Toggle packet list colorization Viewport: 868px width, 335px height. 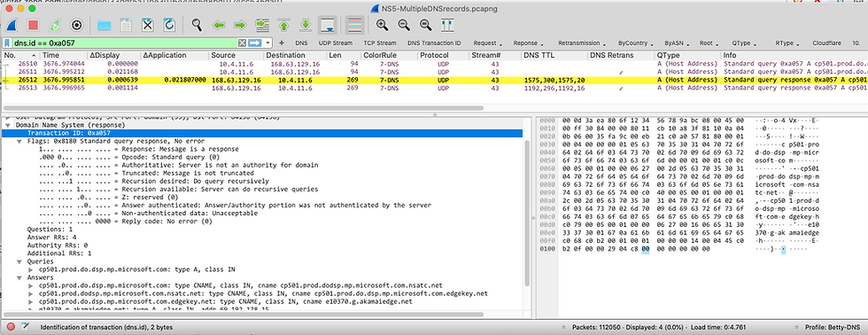pos(354,25)
